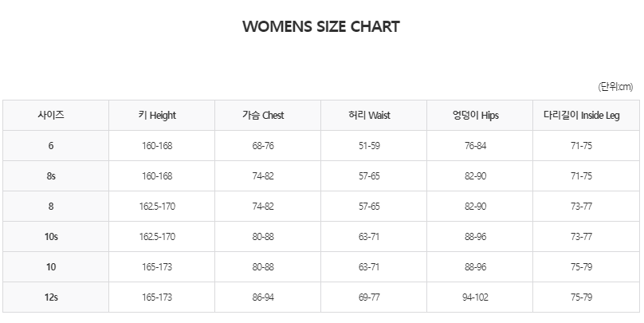Click inside leg 75-79 for size 10
This screenshot has width=644, height=323.
581,267
